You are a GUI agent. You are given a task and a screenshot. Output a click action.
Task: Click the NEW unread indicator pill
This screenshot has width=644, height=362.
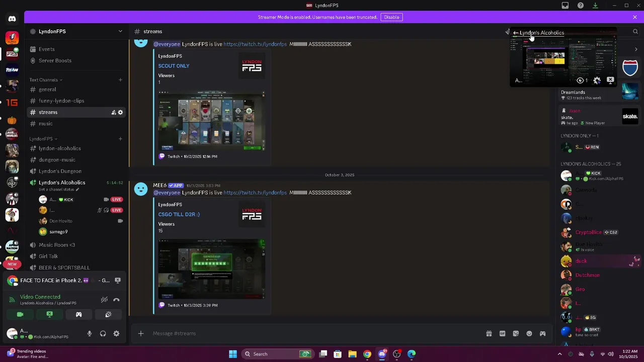[12, 264]
